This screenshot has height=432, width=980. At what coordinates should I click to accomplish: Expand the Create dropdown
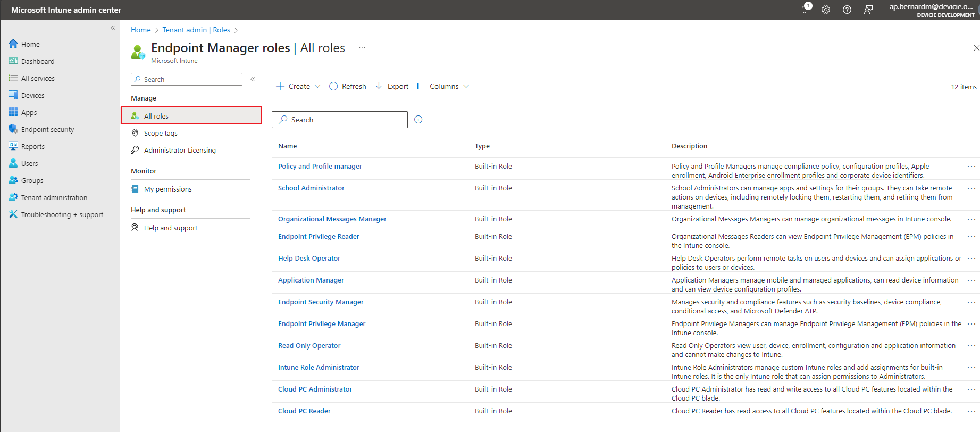click(299, 86)
